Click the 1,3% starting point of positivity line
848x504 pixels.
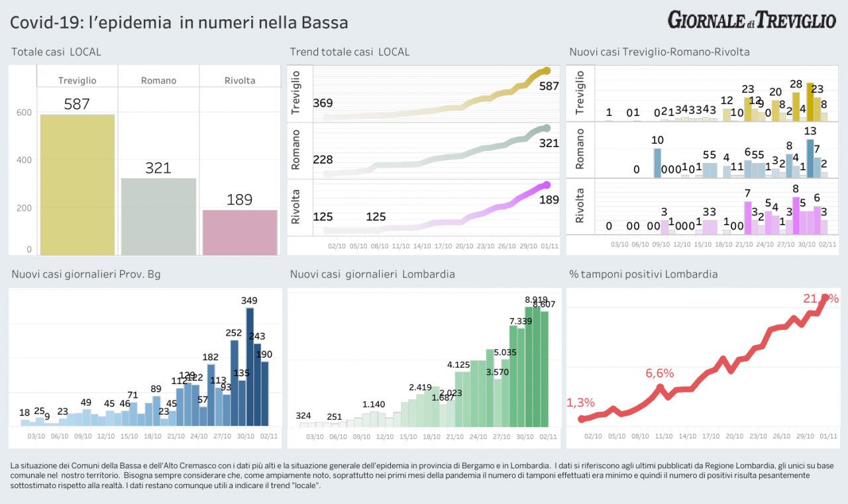point(582,419)
